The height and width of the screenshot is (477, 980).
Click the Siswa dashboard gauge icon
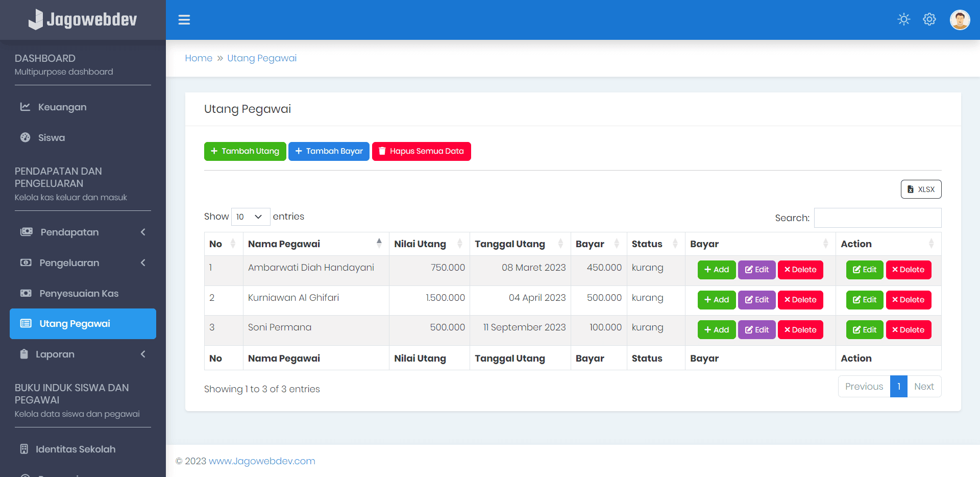pyautogui.click(x=25, y=137)
